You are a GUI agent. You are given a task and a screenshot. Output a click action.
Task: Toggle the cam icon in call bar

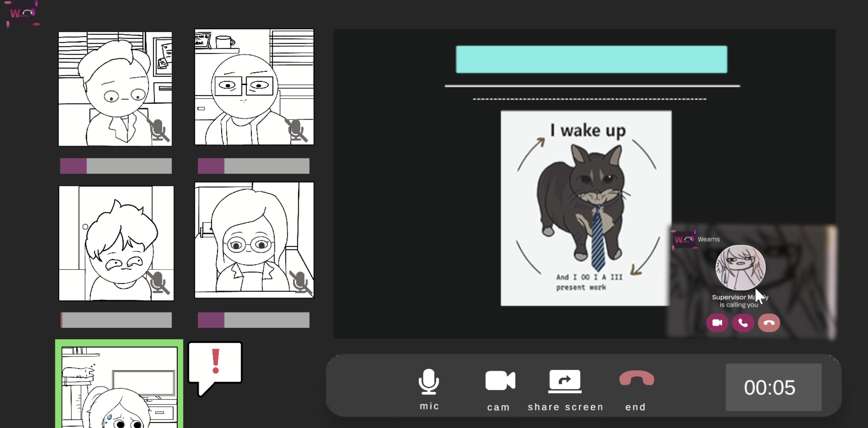click(500, 380)
